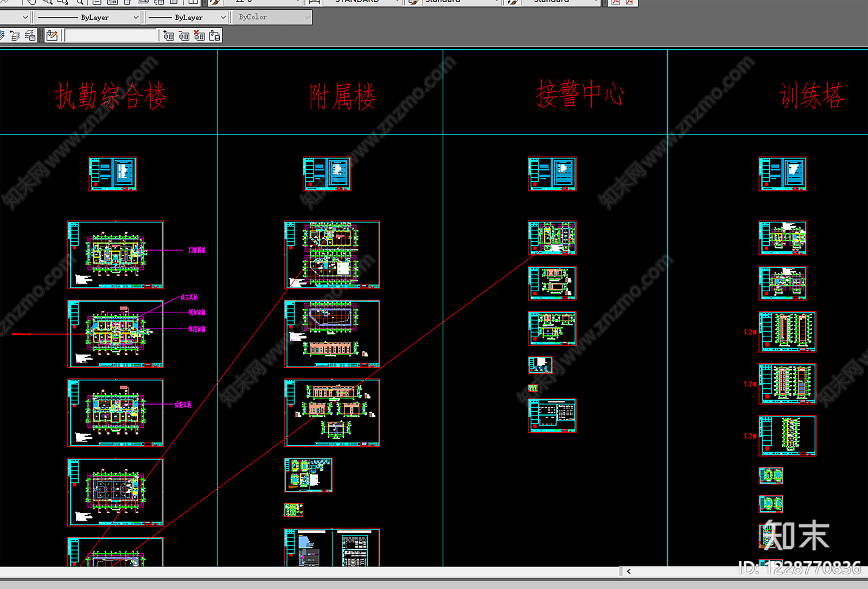Open the Layer States Manager icon
The width and height of the screenshot is (868, 589).
point(30,36)
